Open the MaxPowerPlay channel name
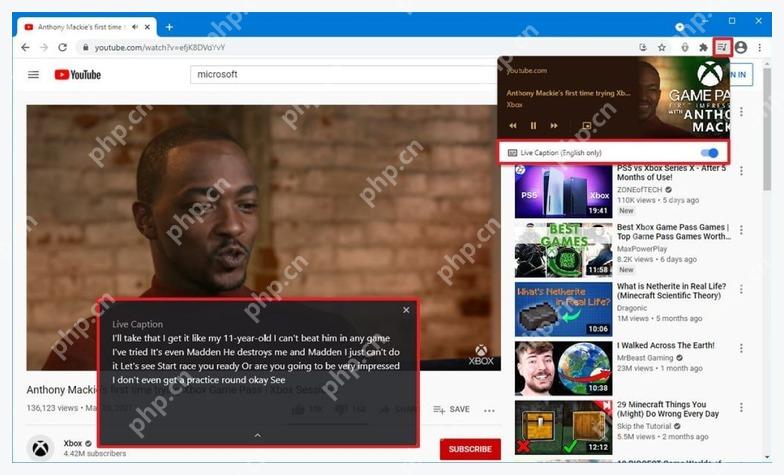Viewport: 784px width, 475px height. 642,248
